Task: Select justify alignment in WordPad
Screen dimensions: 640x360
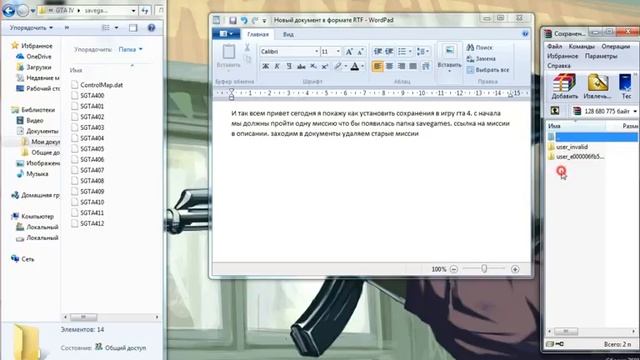Action: [x=413, y=66]
